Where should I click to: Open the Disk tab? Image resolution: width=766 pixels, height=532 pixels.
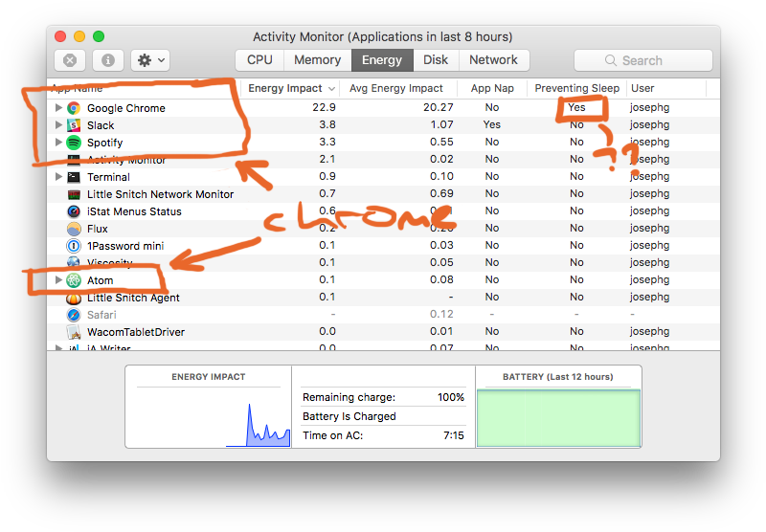(436, 60)
